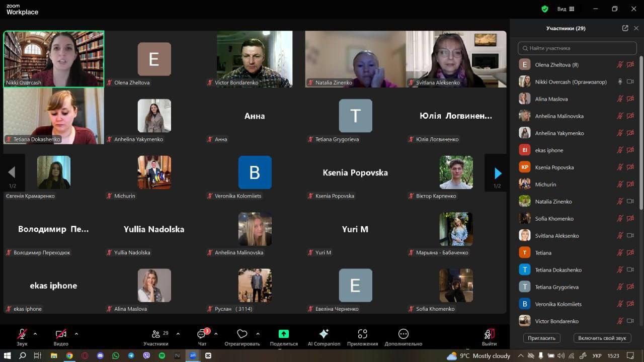Open the Chat panel icon
Viewport: 644px width, 362px height.
pyautogui.click(x=202, y=334)
